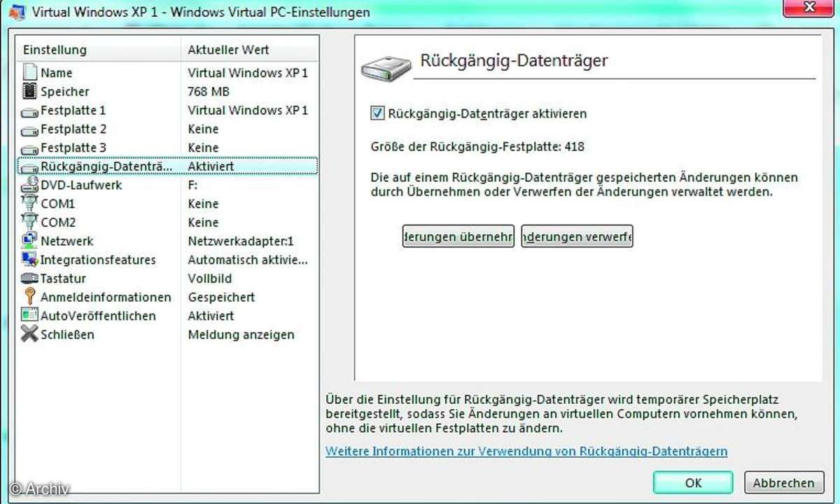Viewport: 840px width, 504px height.
Task: Select the Festplatte 2 setting
Action: pyautogui.click(x=168, y=129)
